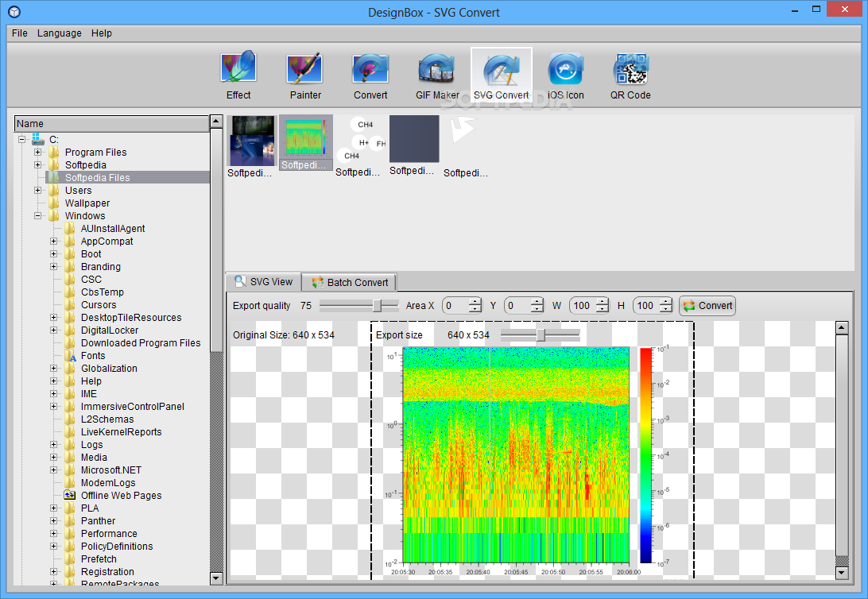Screen dimensions: 868x599
Task: Collapse the C: drive node
Action: point(21,139)
